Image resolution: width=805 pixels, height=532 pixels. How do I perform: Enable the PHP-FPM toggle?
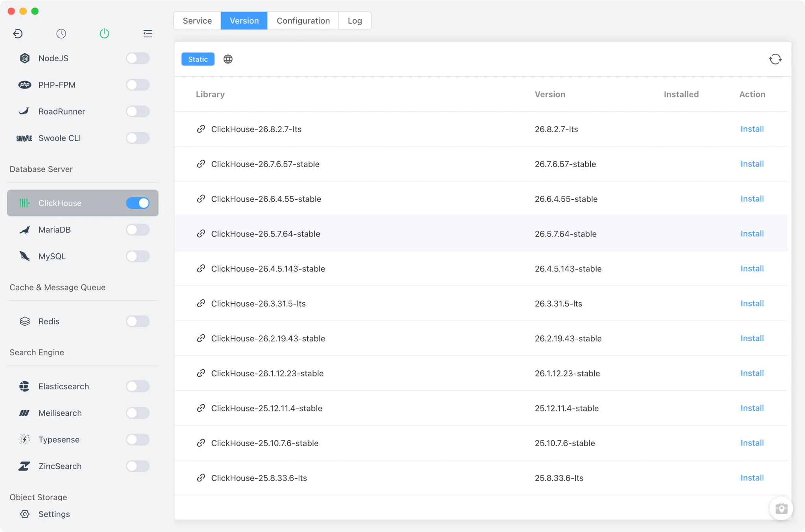click(138, 85)
